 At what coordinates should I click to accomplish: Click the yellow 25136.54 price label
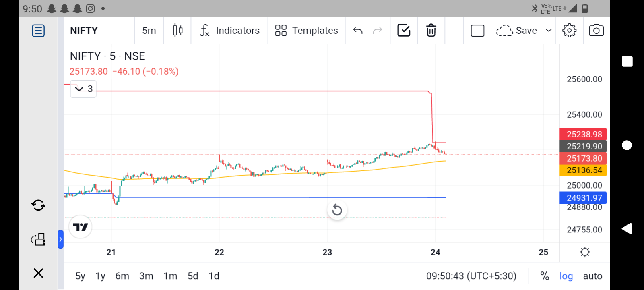pos(583,170)
